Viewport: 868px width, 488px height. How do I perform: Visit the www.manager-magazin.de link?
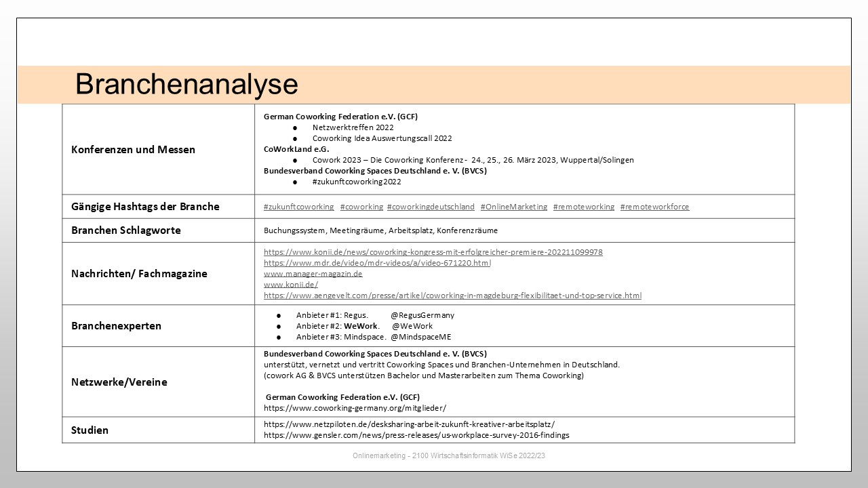coord(313,274)
